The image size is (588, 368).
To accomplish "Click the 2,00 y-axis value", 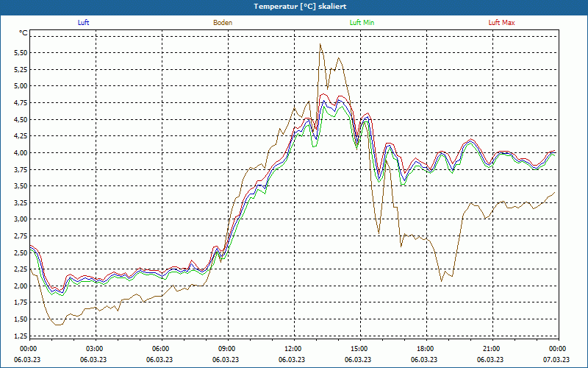I will (21, 286).
